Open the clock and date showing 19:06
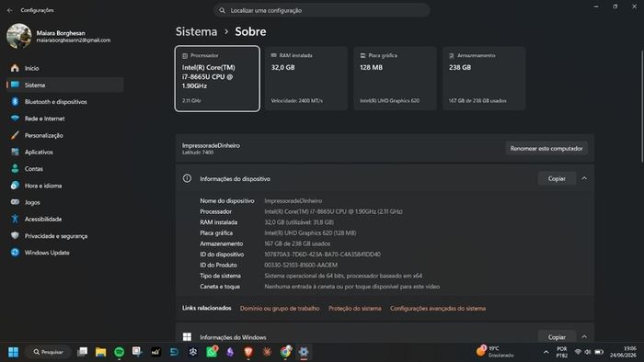644x362 pixels. tap(624, 352)
